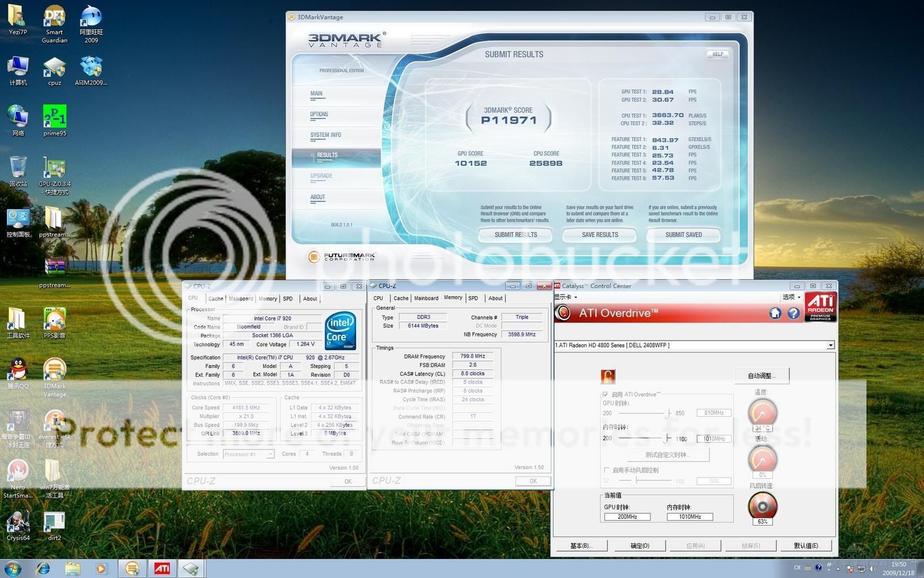This screenshot has width=924, height=578.
Task: Open Windows Explorer from the taskbar
Action: [72, 568]
